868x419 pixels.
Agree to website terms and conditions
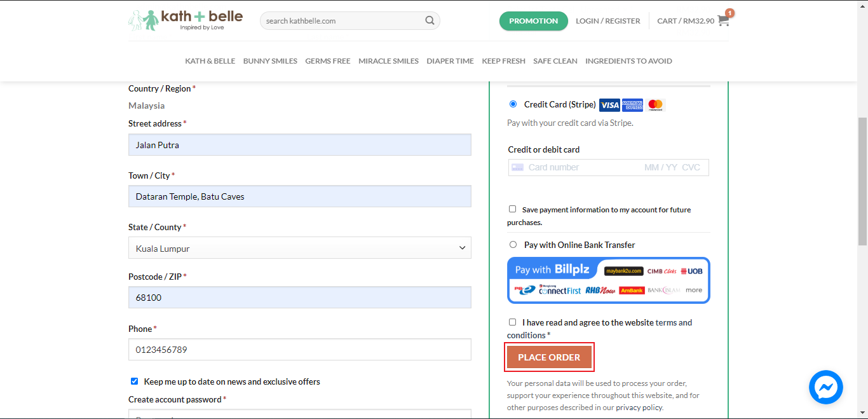coord(513,322)
